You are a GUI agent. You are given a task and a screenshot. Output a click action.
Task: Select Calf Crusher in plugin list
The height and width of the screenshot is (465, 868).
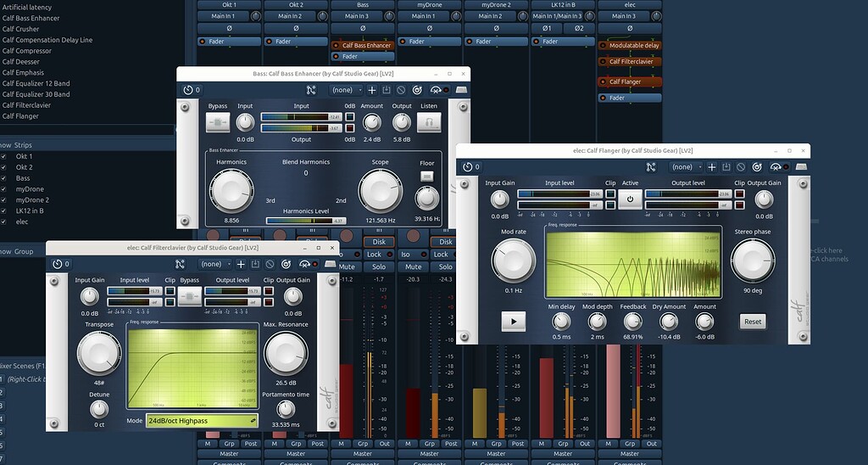(x=20, y=29)
